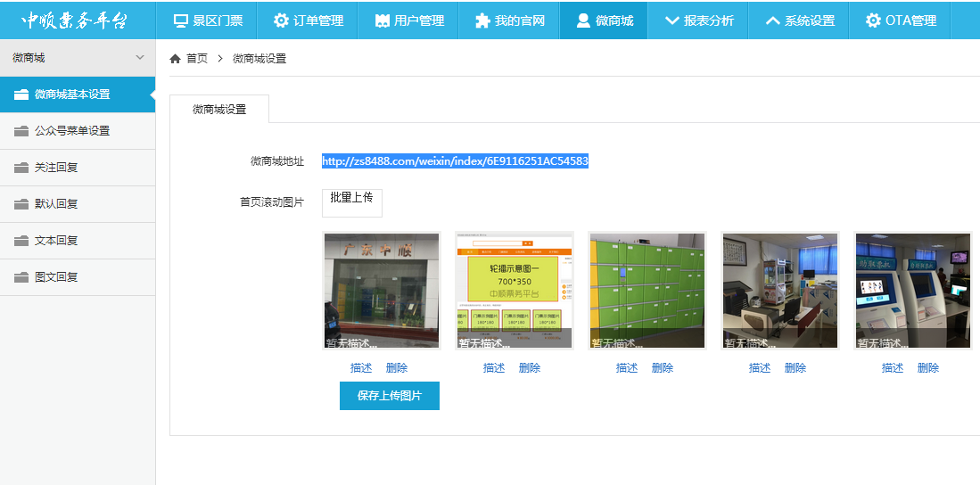Screen dimensions: 980x485
Task: Open 关注回复 in sidebar
Action: (x=78, y=168)
